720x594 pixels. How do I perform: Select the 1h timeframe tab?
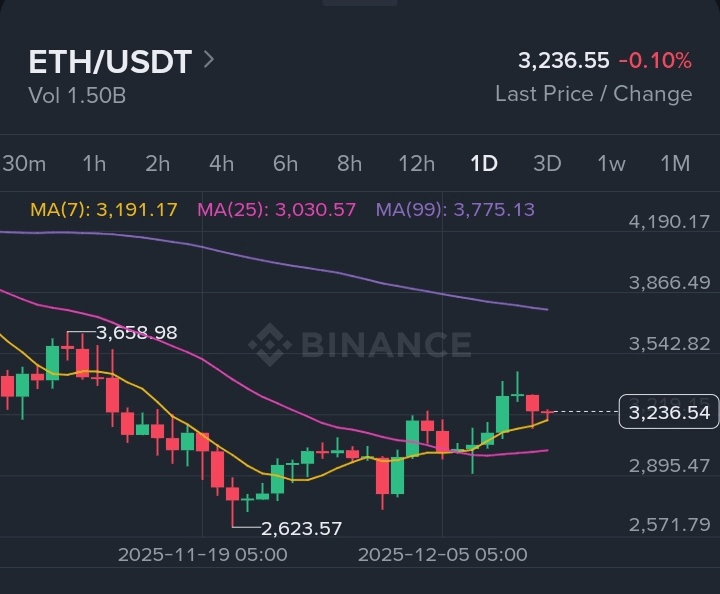[94, 163]
